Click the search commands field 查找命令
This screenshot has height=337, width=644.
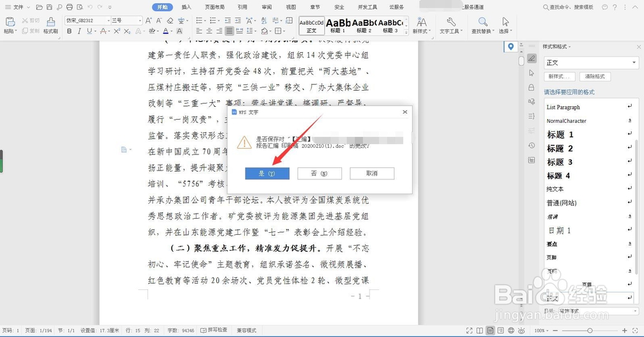coord(569,7)
